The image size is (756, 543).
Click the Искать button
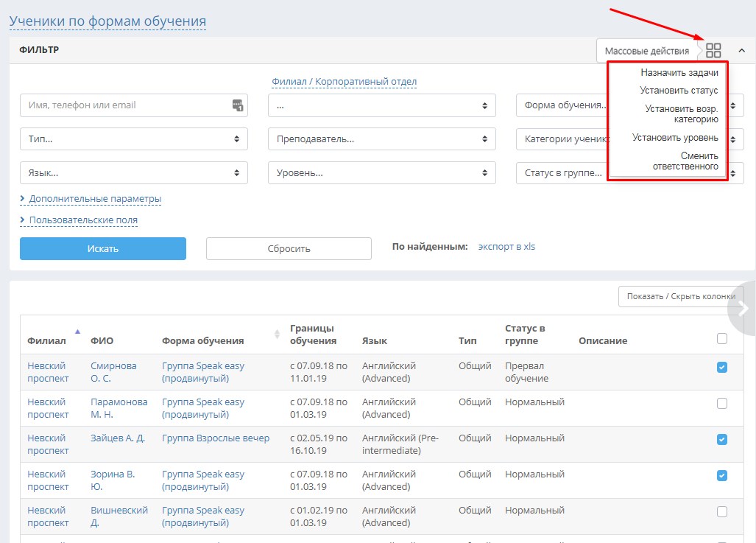tap(103, 248)
